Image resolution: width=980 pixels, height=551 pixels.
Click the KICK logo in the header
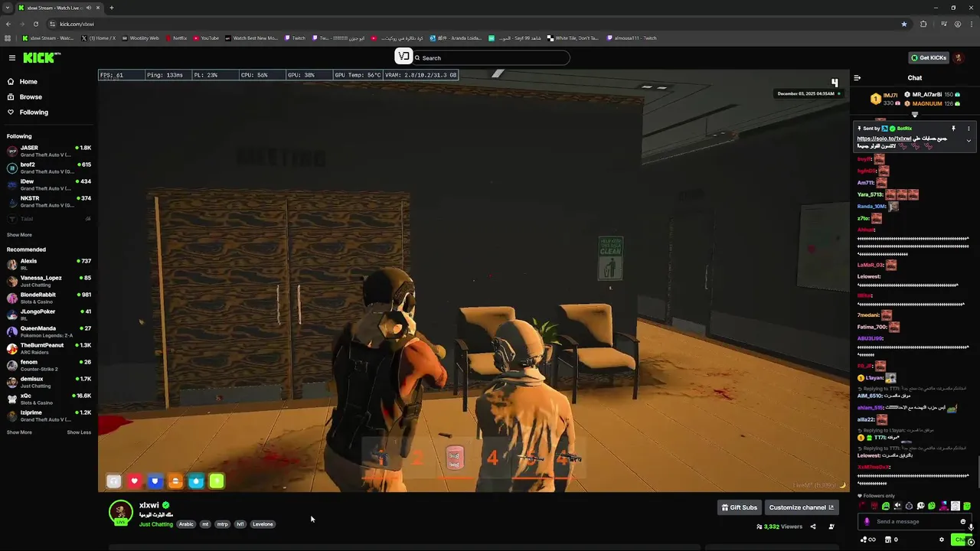(41, 57)
